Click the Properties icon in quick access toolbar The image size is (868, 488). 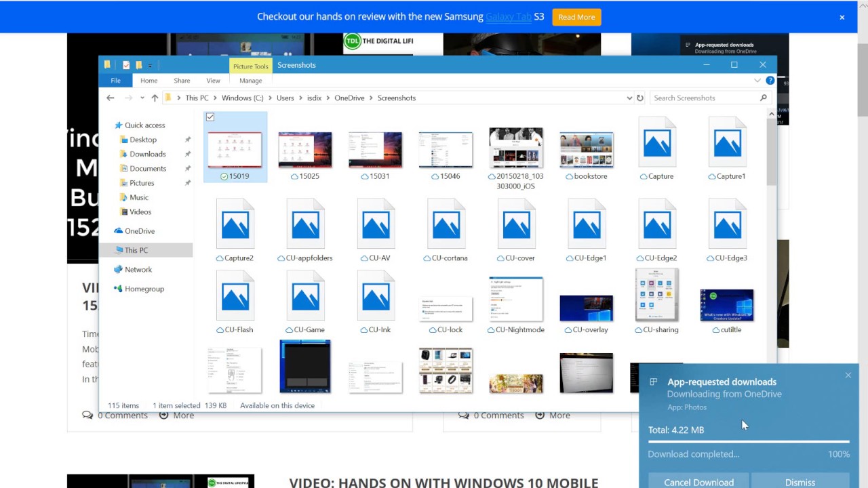[126, 65]
